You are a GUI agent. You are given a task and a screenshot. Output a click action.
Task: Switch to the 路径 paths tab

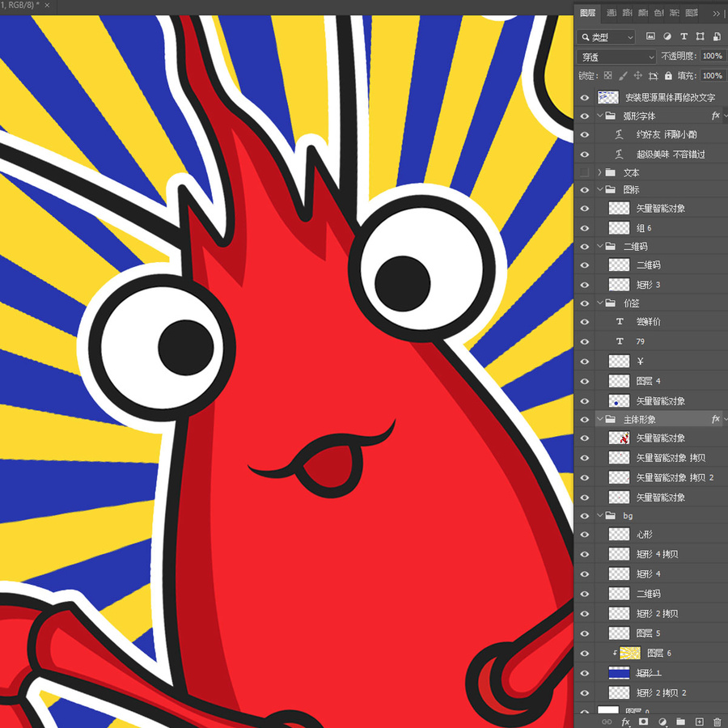point(627,13)
